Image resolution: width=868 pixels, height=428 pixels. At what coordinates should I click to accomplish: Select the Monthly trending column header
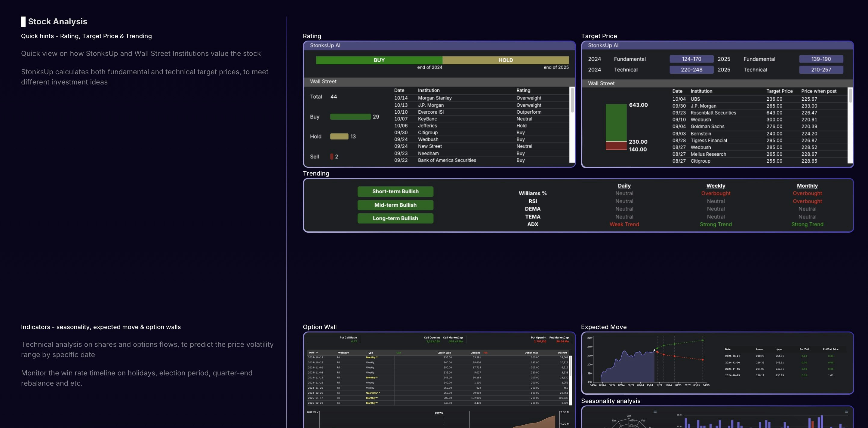[807, 186]
